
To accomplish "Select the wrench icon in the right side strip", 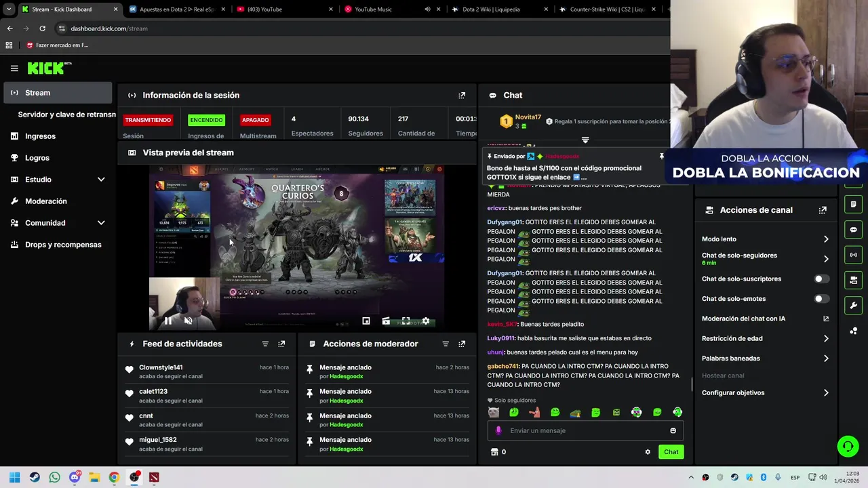I will click(x=854, y=305).
